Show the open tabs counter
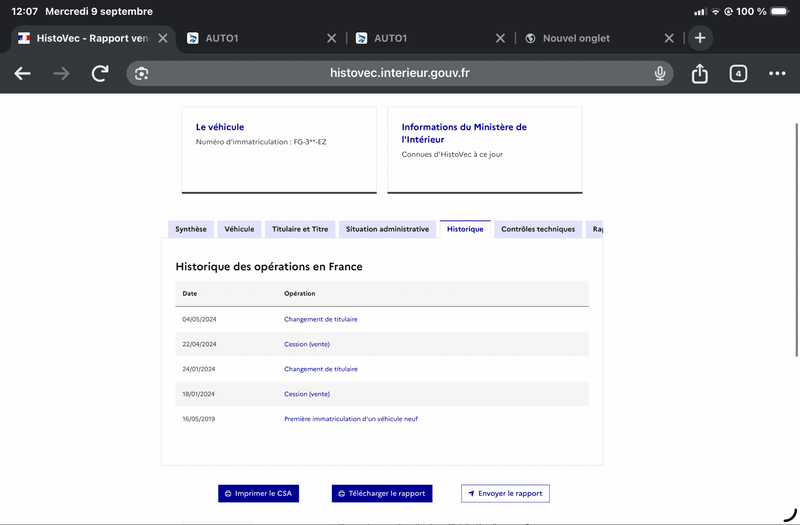The height and width of the screenshot is (525, 800). [738, 73]
